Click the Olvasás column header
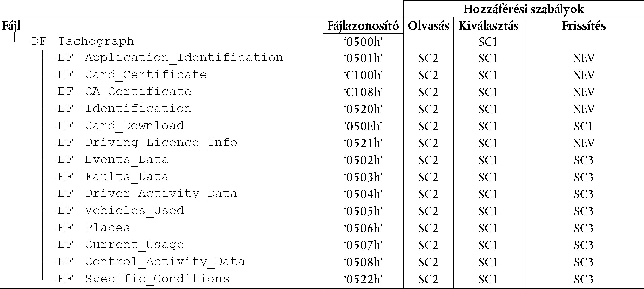This screenshot has height=289, width=644. coord(428,26)
